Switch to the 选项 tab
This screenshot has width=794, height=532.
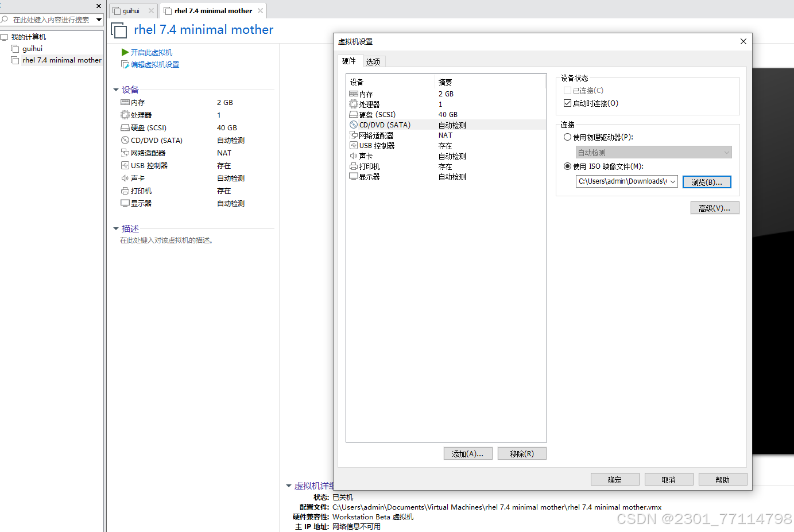pos(373,61)
